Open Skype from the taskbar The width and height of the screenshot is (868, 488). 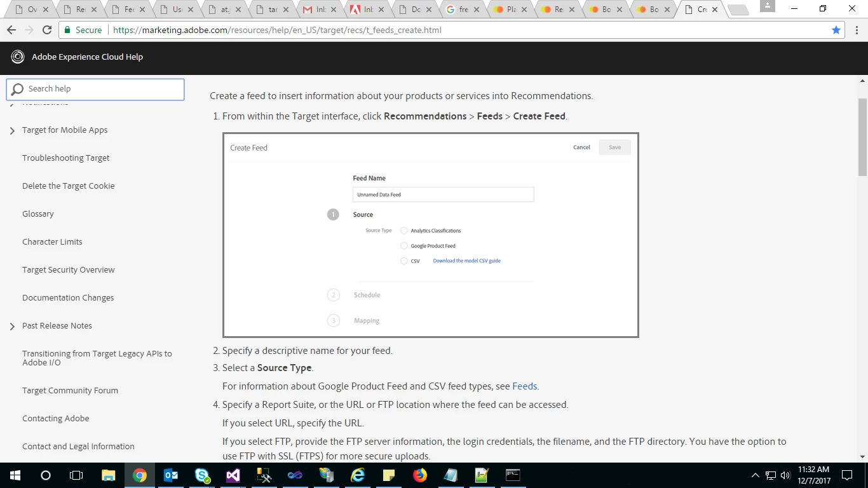tap(202, 475)
